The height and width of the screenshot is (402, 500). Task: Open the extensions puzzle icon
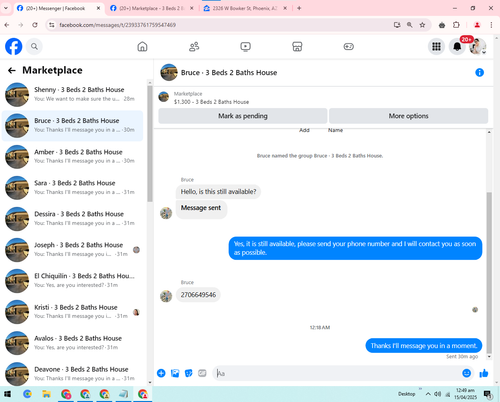click(x=456, y=25)
